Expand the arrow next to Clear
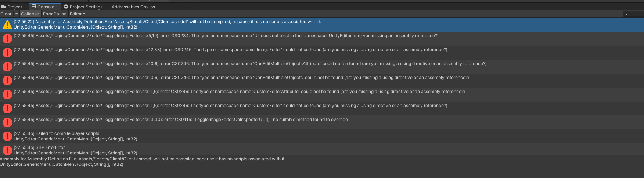Screen dimensions: 644x178 16,14
